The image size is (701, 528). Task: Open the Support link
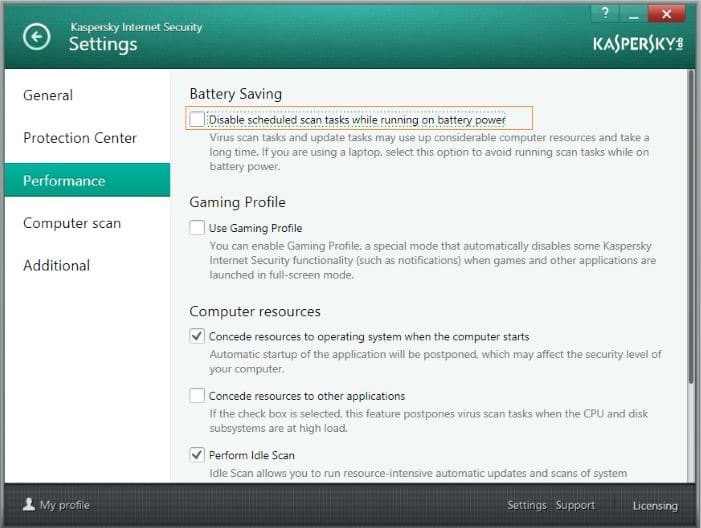click(x=575, y=505)
